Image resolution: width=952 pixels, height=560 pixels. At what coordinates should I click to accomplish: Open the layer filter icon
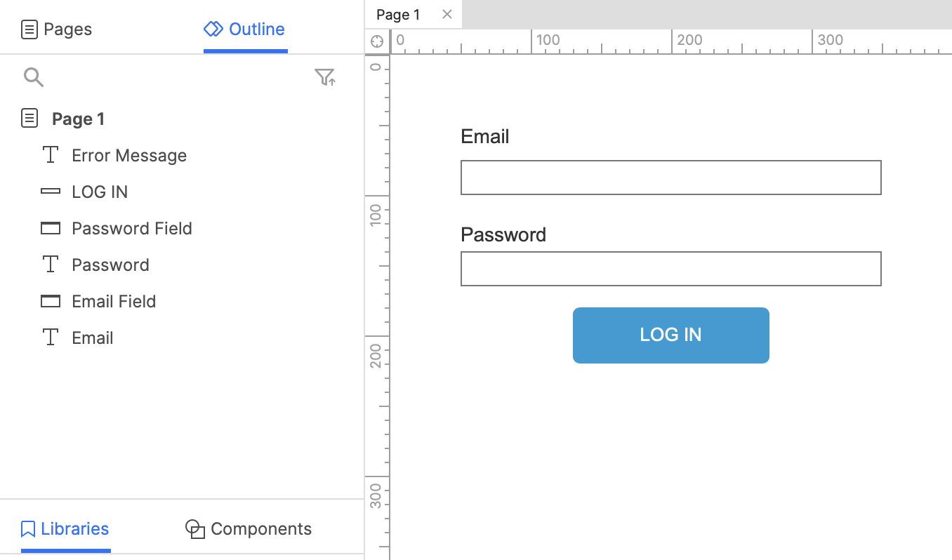pos(325,77)
